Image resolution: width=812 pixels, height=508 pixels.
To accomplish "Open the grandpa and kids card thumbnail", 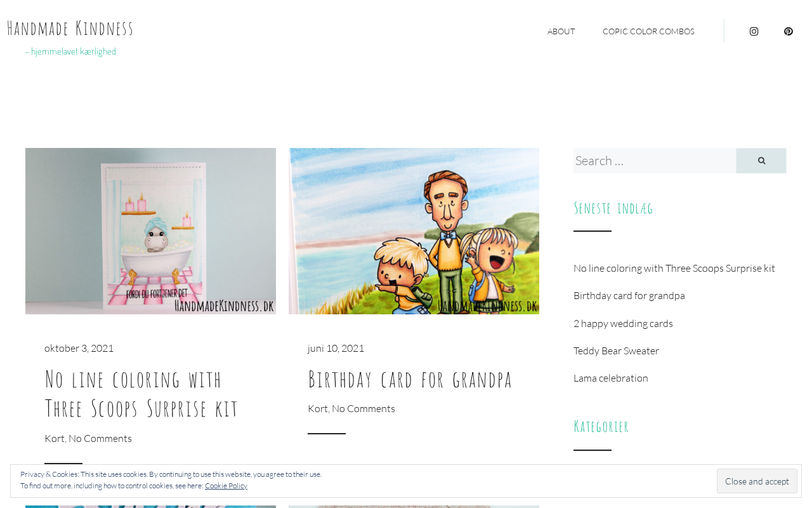I will point(414,231).
